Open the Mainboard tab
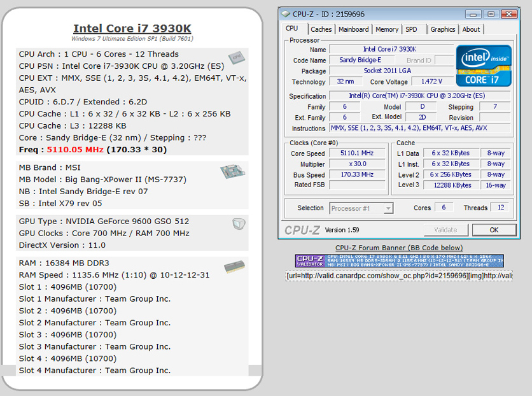Screen dimensions: 532x396 click(x=353, y=29)
